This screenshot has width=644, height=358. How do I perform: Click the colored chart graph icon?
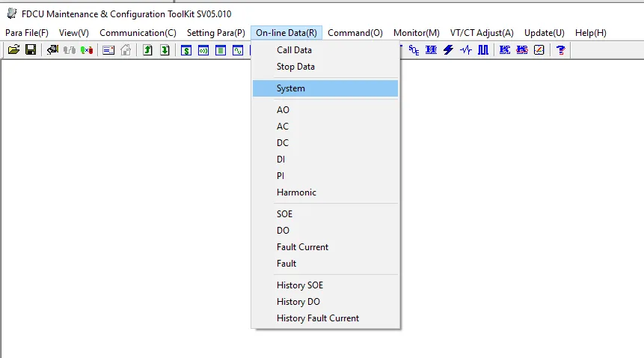click(x=539, y=50)
